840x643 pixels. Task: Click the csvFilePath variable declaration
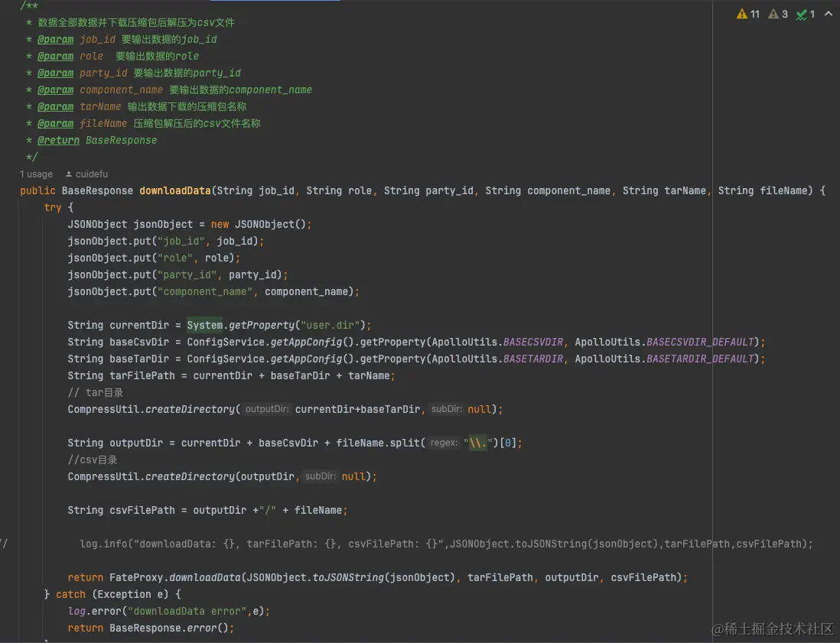[x=142, y=510]
